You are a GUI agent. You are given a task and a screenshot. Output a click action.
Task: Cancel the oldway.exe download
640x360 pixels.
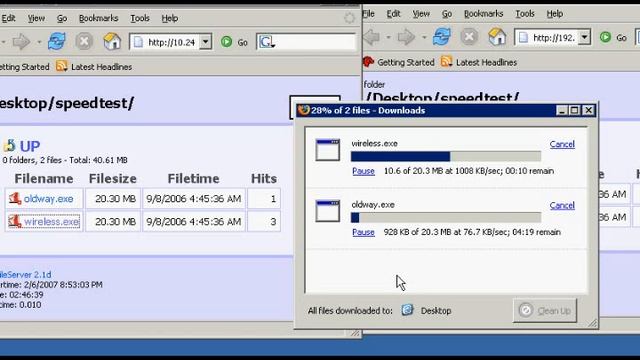[x=562, y=205]
